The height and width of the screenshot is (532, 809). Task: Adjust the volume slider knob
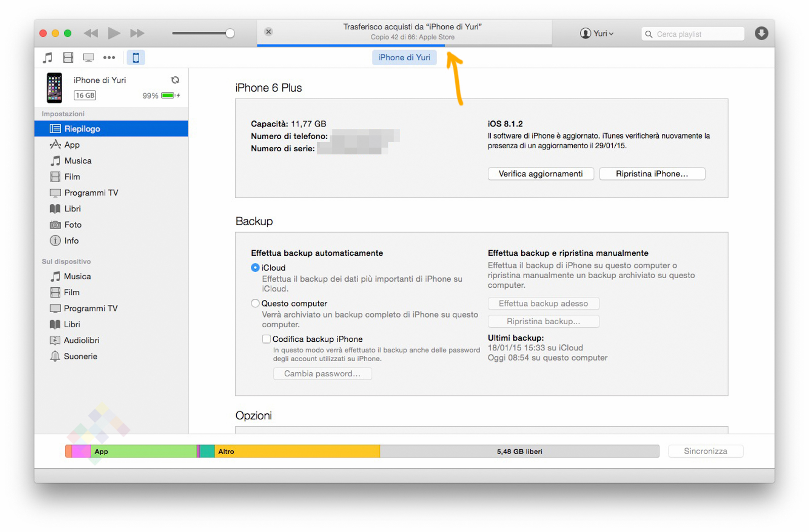point(230,33)
